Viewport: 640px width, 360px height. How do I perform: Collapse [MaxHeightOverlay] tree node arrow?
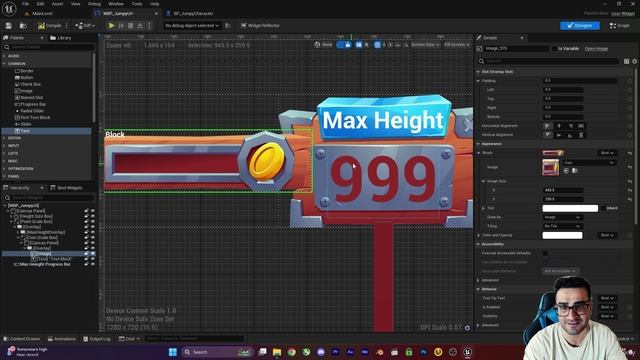(x=18, y=232)
